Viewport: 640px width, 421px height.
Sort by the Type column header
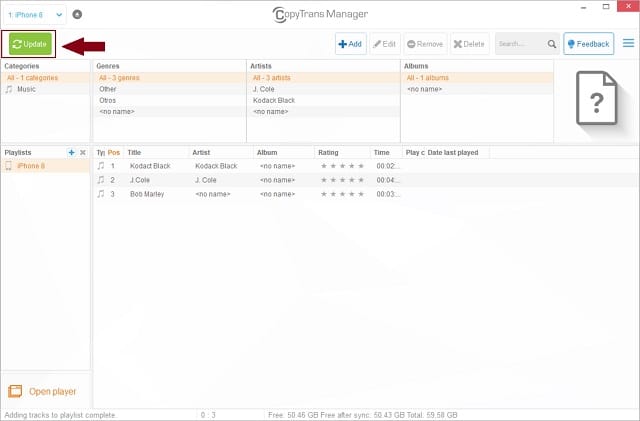pyautogui.click(x=100, y=152)
